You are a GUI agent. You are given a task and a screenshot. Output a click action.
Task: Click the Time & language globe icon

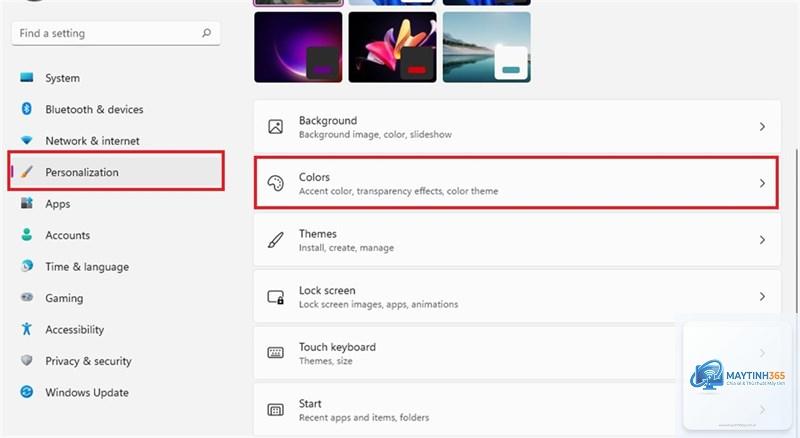pos(27,266)
